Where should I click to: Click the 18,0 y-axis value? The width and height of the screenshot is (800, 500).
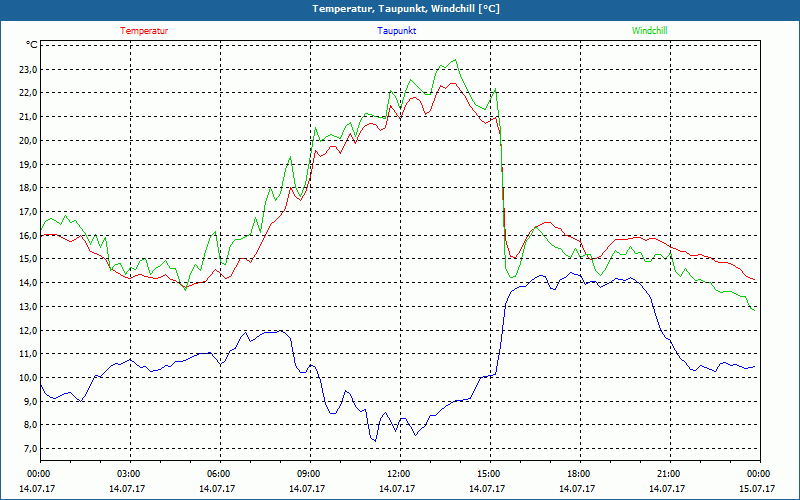coord(29,188)
